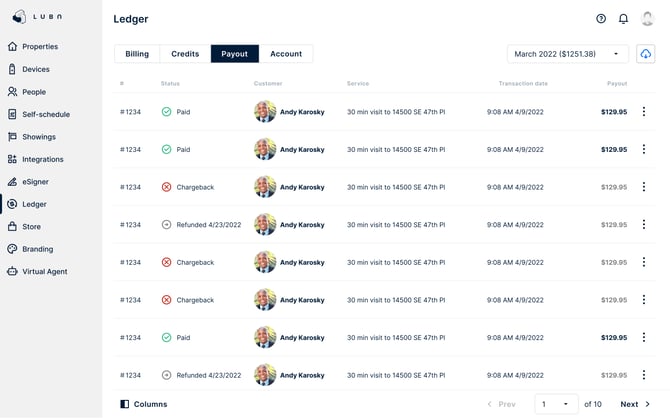The height and width of the screenshot is (418, 670).
Task: Open actions menu for third Paid row
Action: tap(644, 337)
